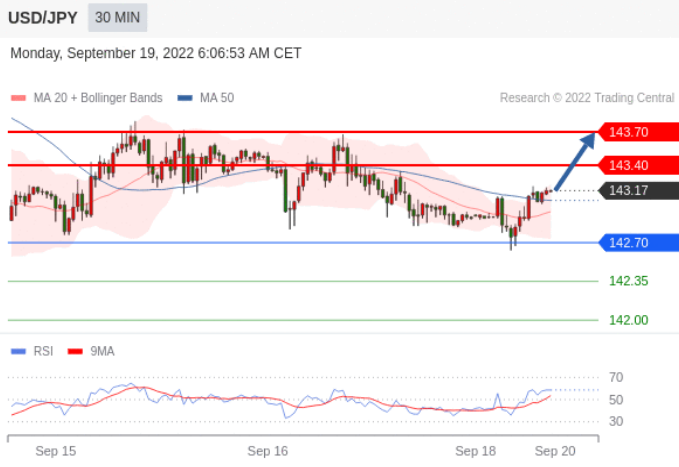Click the Sep 18 axis label

pyautogui.click(x=475, y=451)
